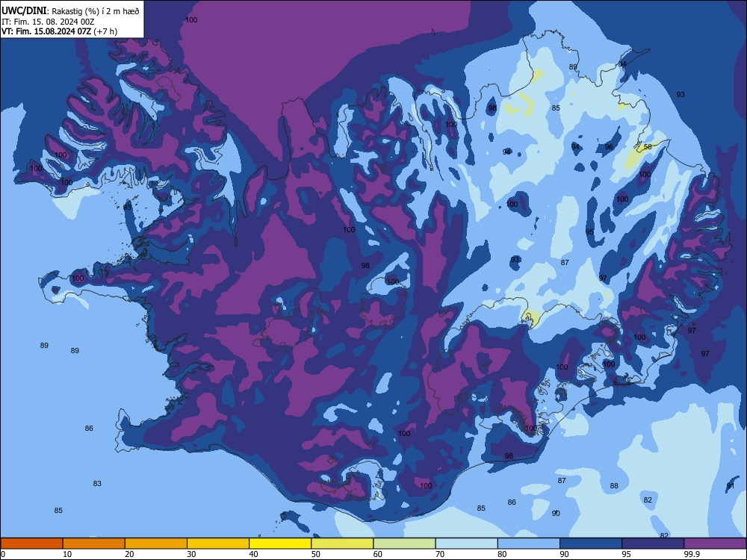Click the 20–30 amber legend swatch
747x560 pixels.
(x=156, y=544)
